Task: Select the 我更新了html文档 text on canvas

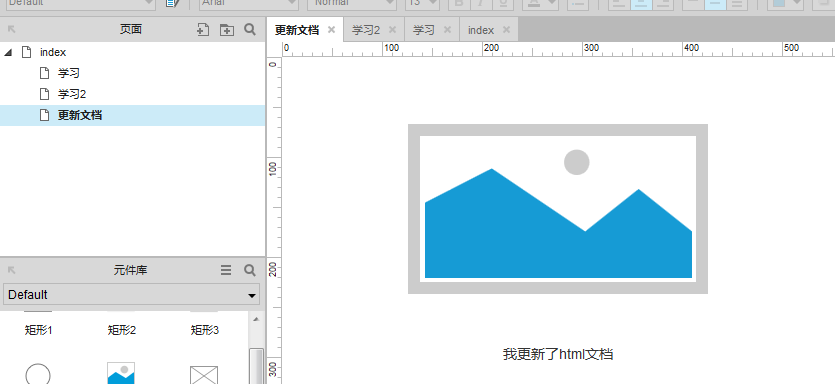Action: pyautogui.click(x=558, y=354)
